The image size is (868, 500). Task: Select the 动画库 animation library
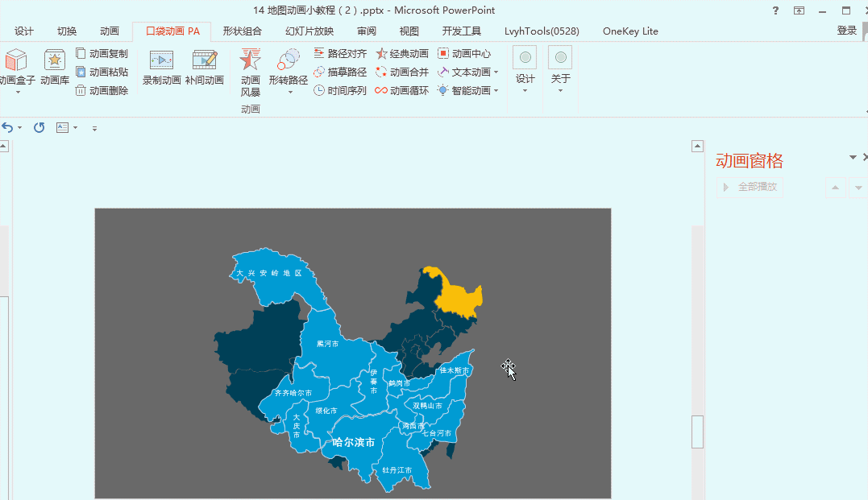[x=53, y=70]
